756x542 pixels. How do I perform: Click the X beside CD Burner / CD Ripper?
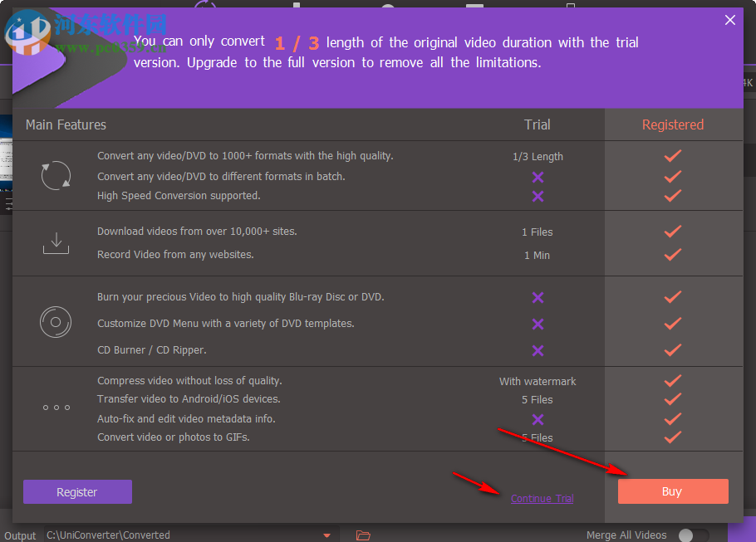pos(538,349)
